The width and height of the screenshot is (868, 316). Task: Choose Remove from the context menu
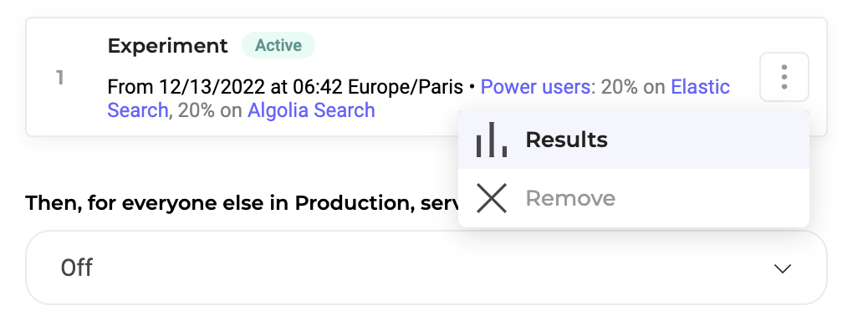(633, 198)
